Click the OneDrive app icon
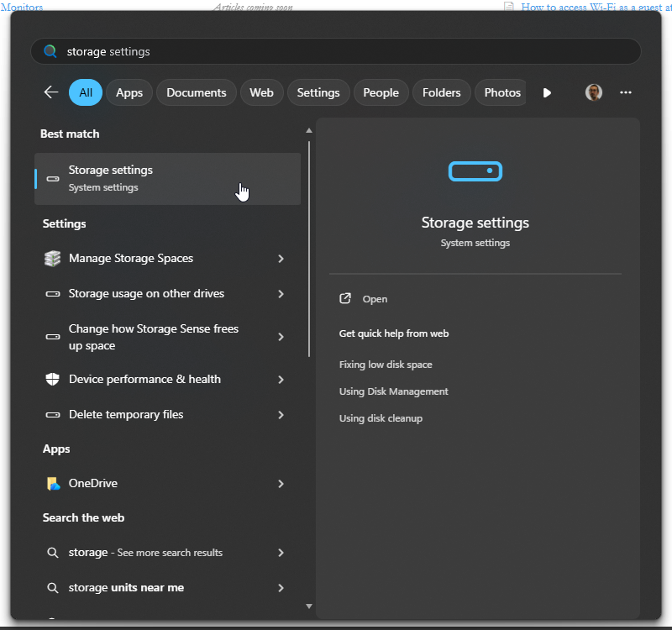Screen dimensions: 672x630 tap(53, 484)
